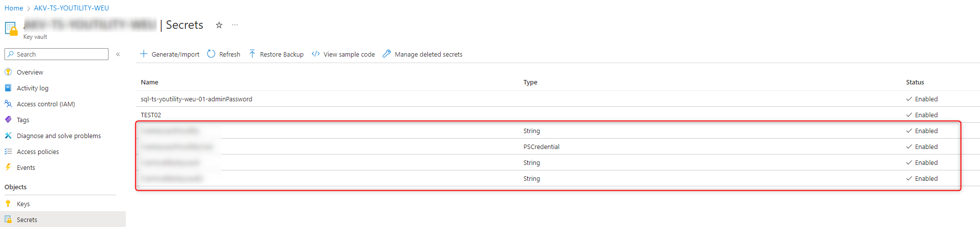980x227 pixels.
Task: Click the Refresh button label
Action: point(230,55)
